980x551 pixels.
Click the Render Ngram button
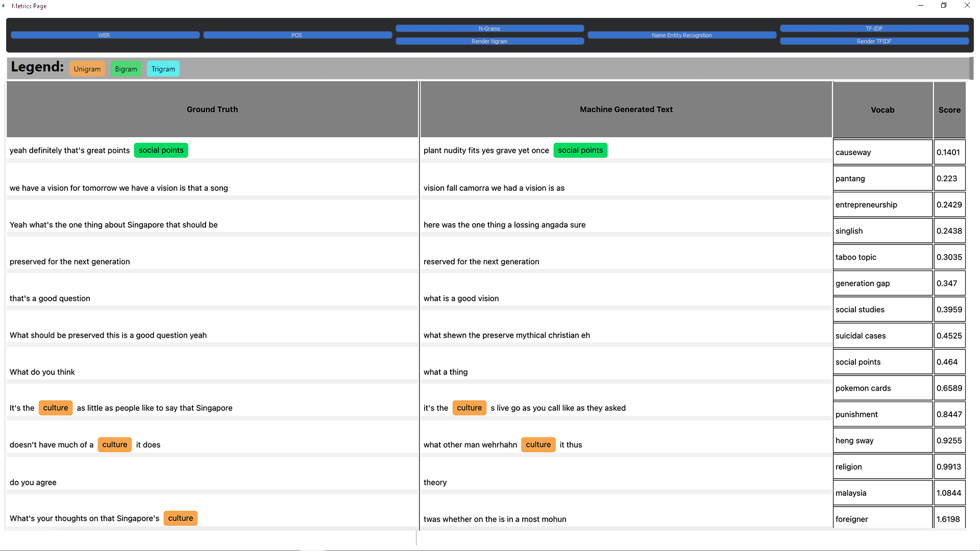(489, 41)
